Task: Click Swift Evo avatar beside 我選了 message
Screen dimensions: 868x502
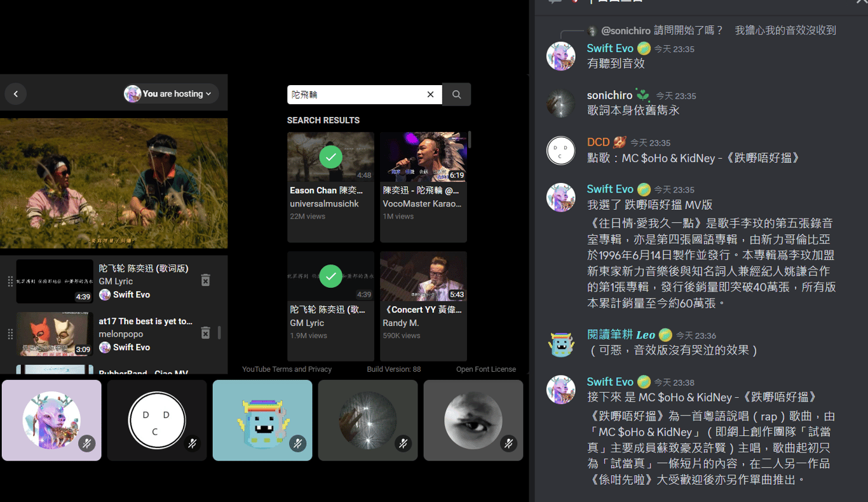Action: 561,198
